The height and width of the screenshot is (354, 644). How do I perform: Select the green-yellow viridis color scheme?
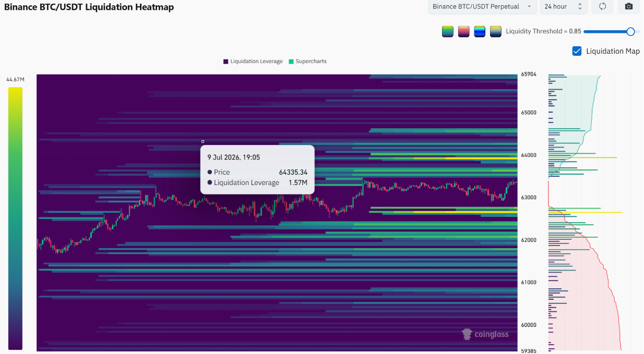(448, 31)
